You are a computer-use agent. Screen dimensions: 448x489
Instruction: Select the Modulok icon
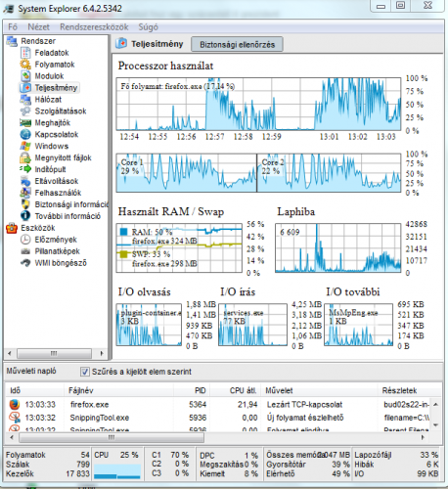click(25, 76)
